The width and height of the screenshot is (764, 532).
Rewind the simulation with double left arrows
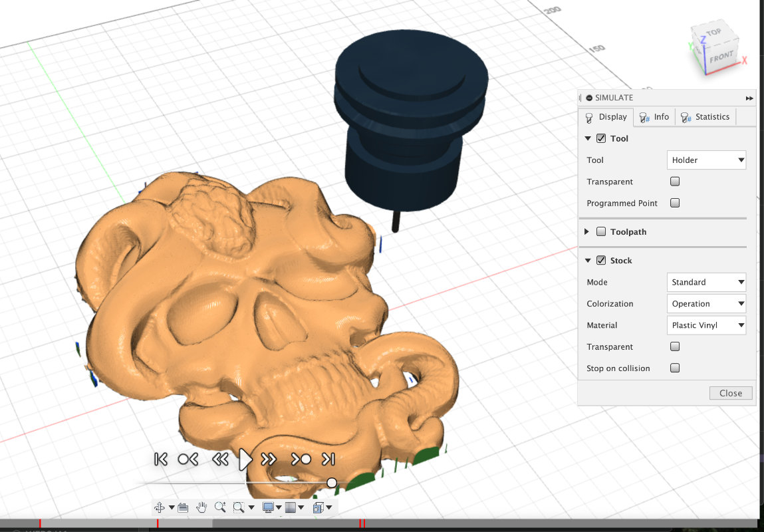click(x=221, y=459)
